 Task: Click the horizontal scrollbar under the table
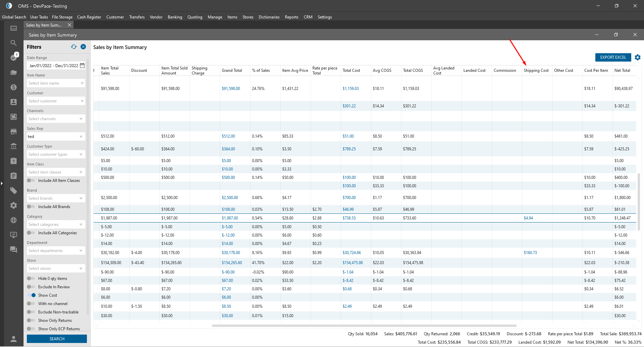point(364,326)
